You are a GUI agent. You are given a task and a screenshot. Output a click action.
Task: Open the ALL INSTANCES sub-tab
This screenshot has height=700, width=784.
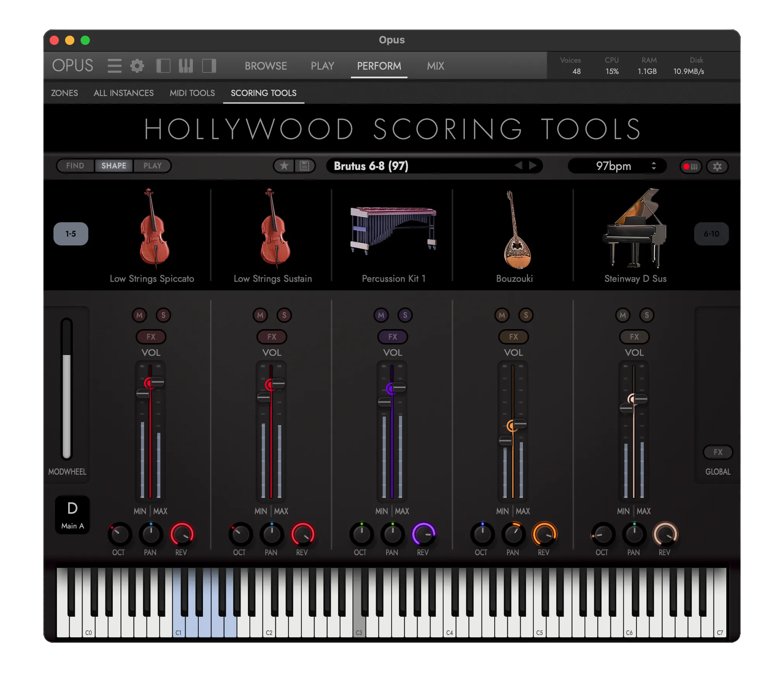[124, 93]
